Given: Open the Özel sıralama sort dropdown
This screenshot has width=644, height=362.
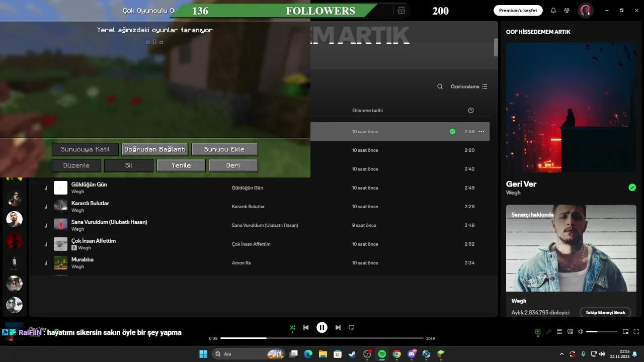Looking at the screenshot, I should 469,86.
